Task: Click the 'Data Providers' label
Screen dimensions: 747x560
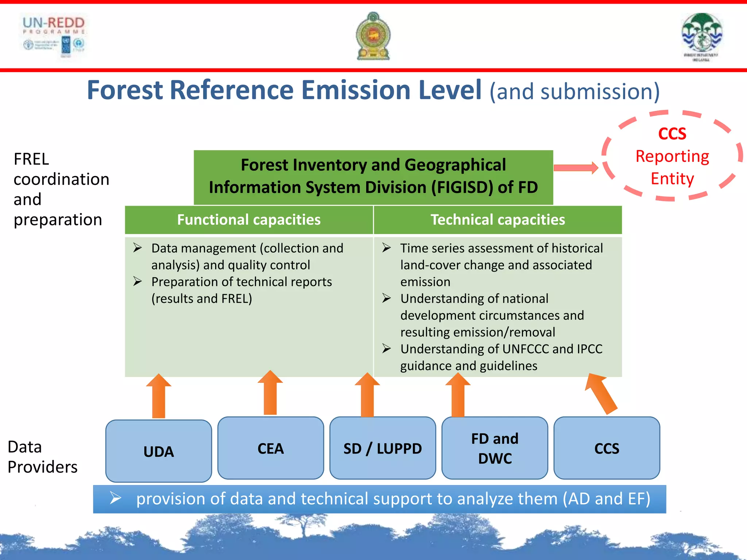Action: tap(42, 457)
